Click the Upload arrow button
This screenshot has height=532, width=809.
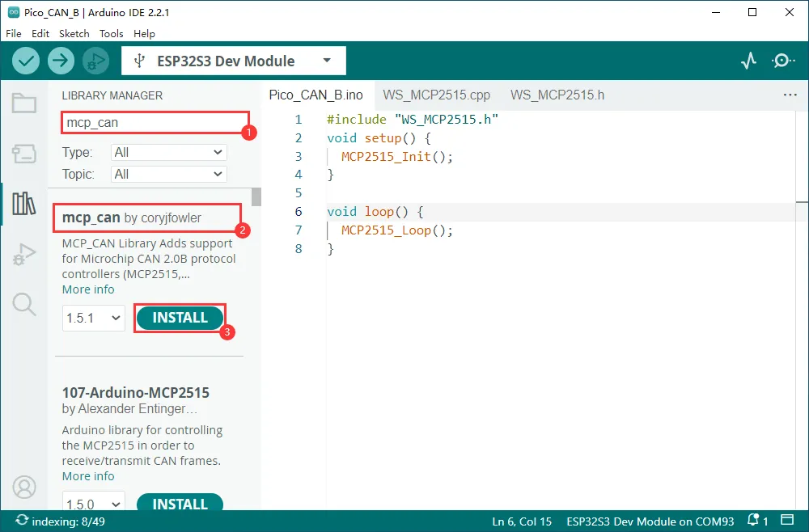point(61,61)
